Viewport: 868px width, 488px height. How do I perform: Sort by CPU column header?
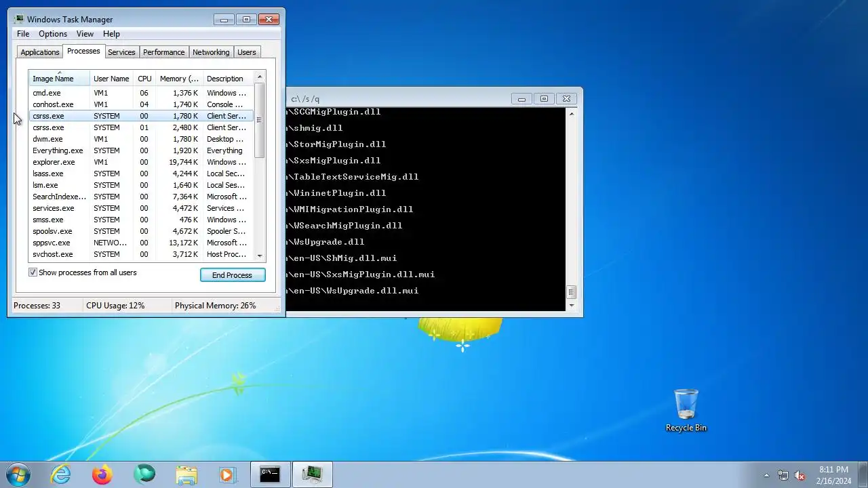pyautogui.click(x=144, y=79)
